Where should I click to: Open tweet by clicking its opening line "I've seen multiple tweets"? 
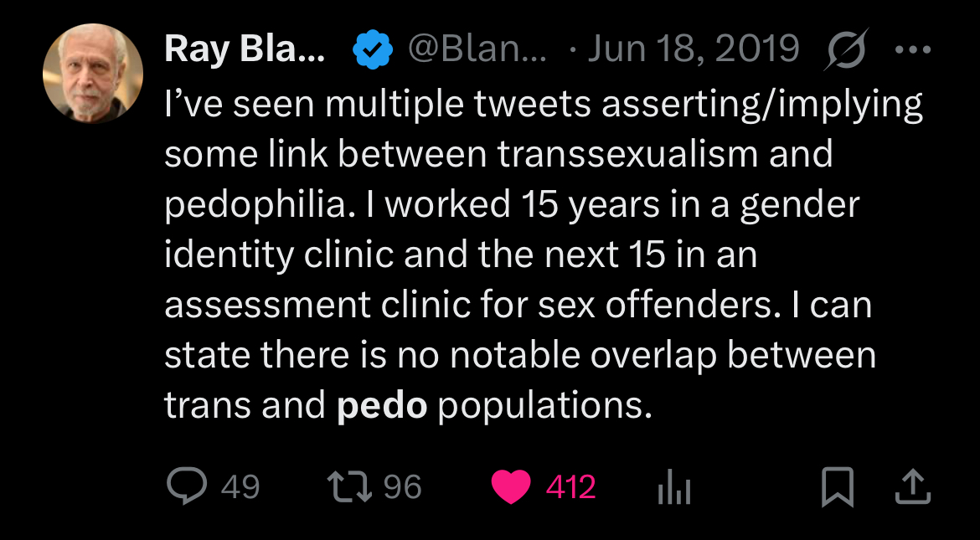coord(377,105)
